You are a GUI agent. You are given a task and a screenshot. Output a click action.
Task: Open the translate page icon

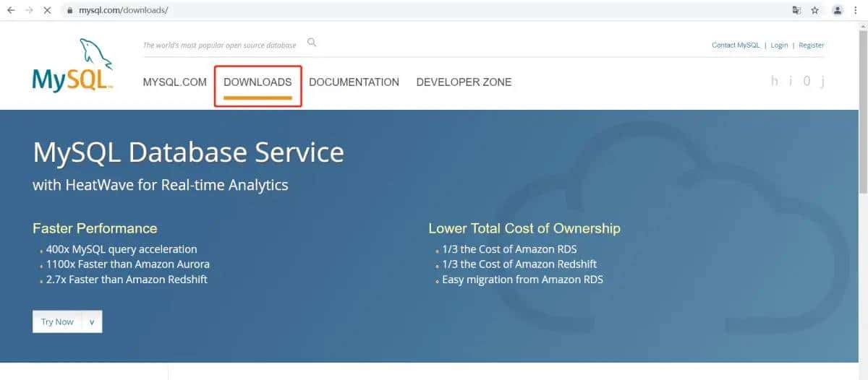(x=797, y=11)
